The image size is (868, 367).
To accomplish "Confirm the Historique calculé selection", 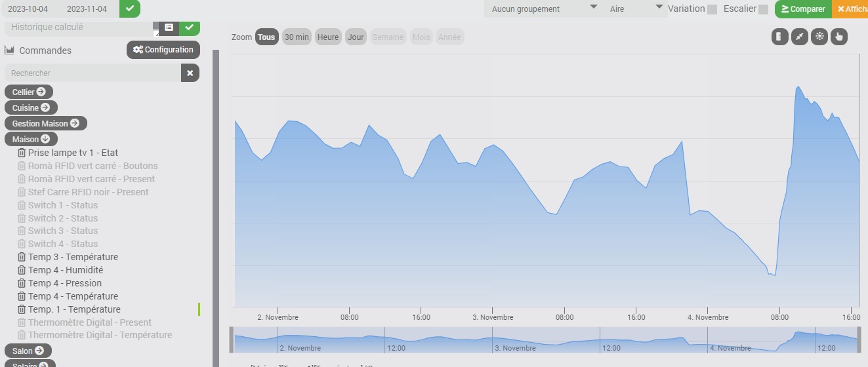I will coord(190,28).
